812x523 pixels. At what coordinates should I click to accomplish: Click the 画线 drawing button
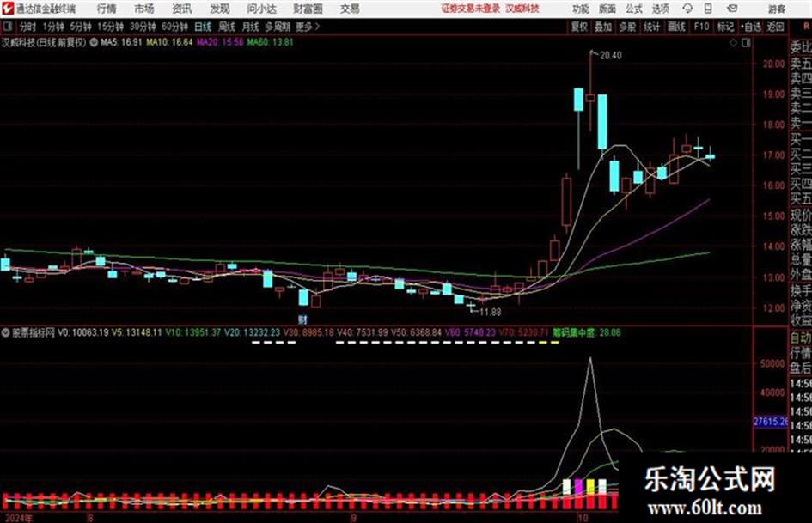click(x=676, y=27)
